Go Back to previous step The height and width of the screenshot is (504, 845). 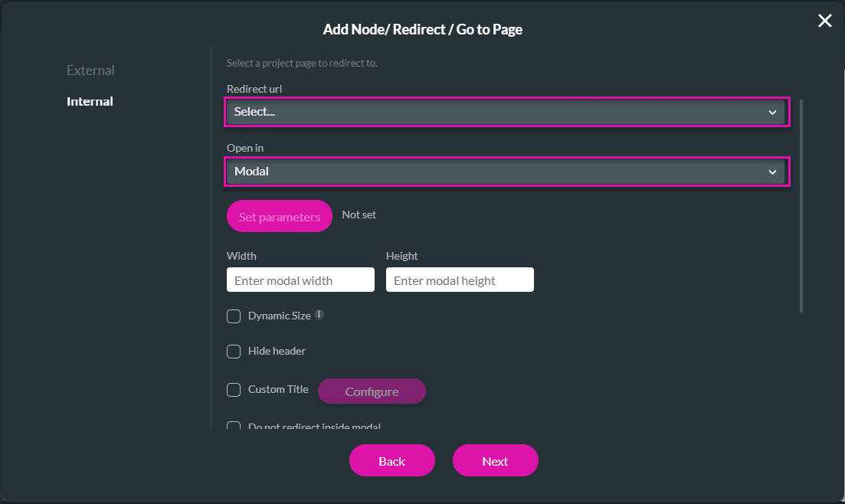(391, 461)
